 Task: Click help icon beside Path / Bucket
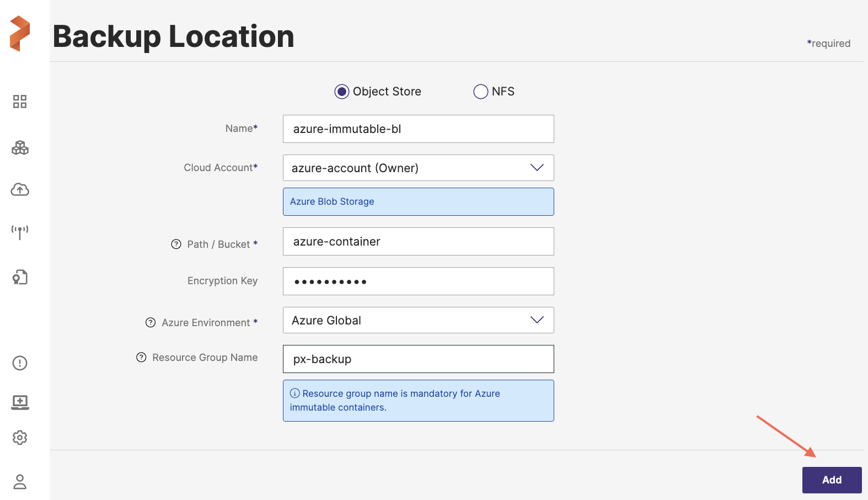click(x=176, y=244)
